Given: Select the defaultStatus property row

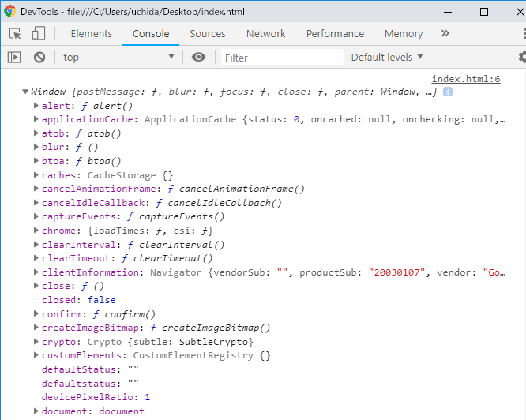Looking at the screenshot, I should point(90,369).
